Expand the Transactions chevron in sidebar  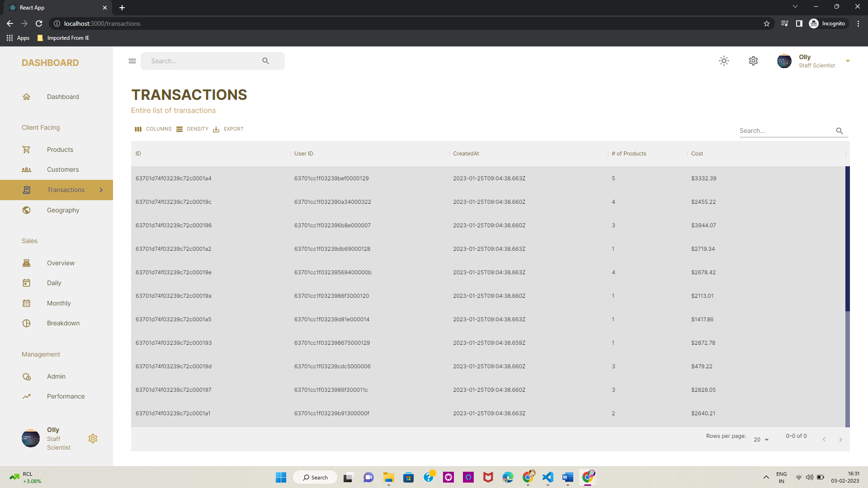pos(101,190)
